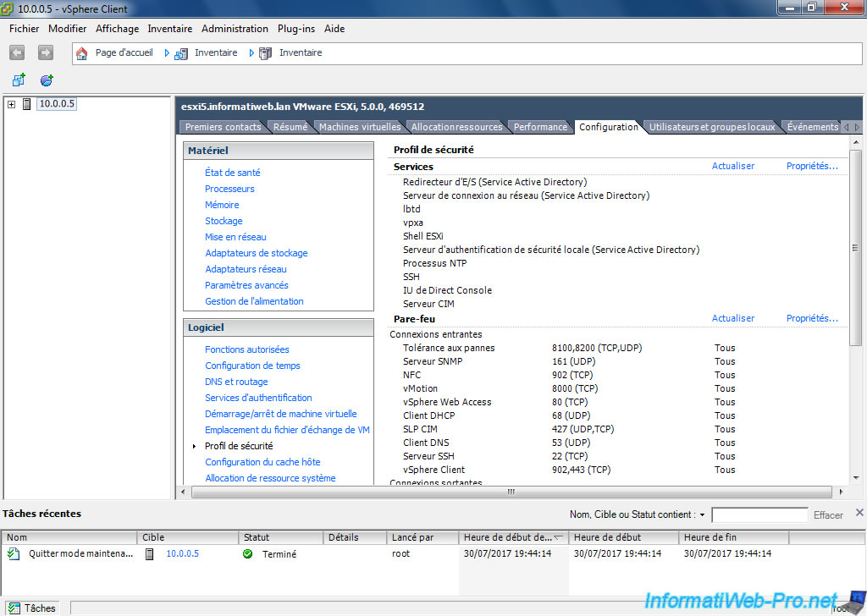867x616 pixels.
Task: Open the Aide menu
Action: pos(334,29)
